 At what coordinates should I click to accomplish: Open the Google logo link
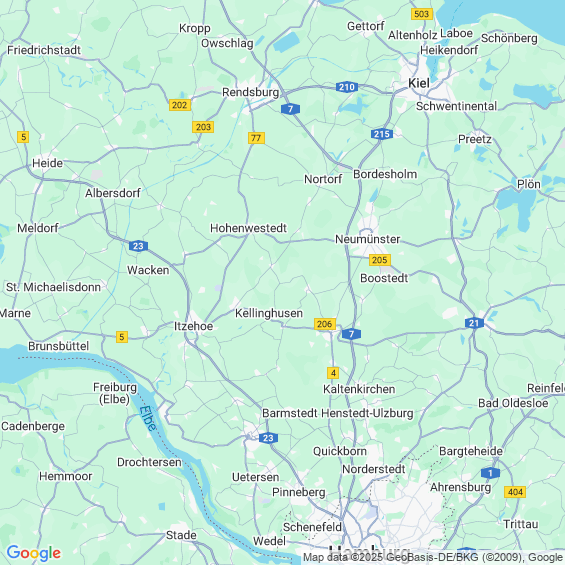pyautogui.click(x=34, y=553)
